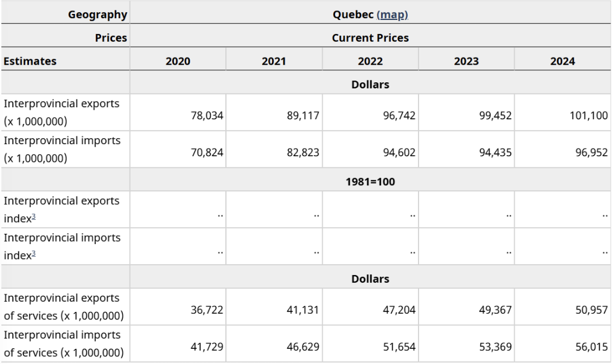Click the value 78,034
The width and height of the screenshot is (613, 364).
[x=207, y=116]
